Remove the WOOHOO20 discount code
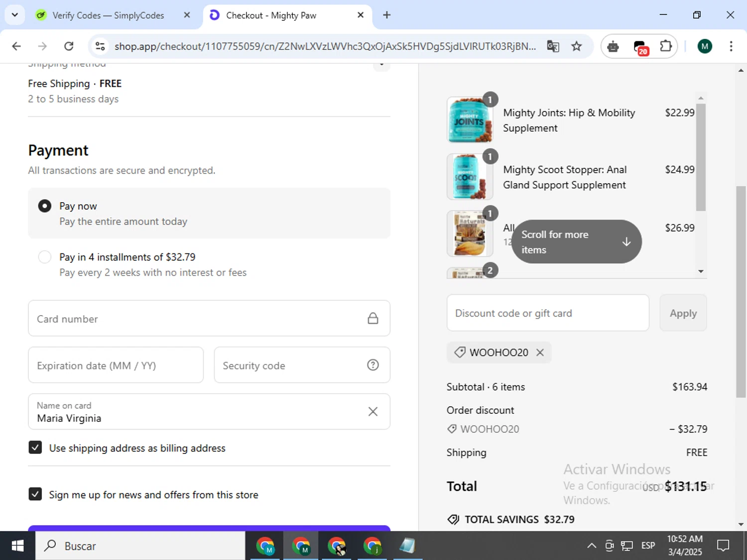Image resolution: width=747 pixels, height=560 pixels. [540, 352]
